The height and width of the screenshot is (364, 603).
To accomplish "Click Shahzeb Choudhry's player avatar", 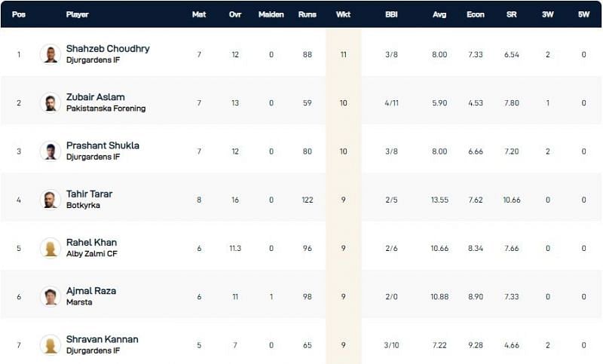I will click(x=51, y=54).
